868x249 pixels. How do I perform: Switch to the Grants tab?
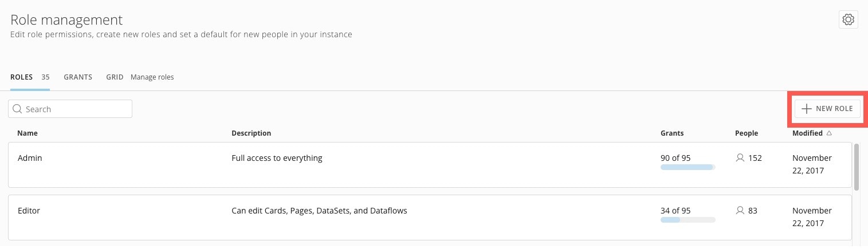coord(78,77)
